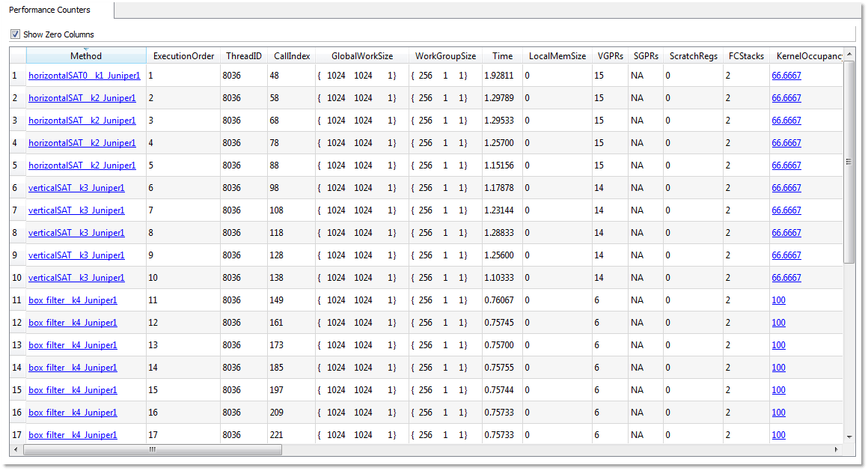868x471 pixels.
Task: Click the horizontal scrollbar right arrow
Action: (837, 449)
